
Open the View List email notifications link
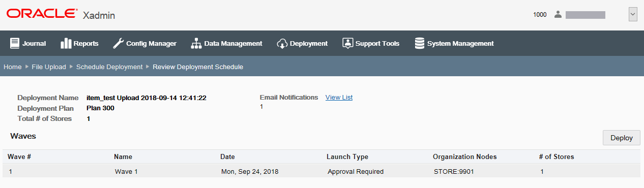(x=339, y=97)
